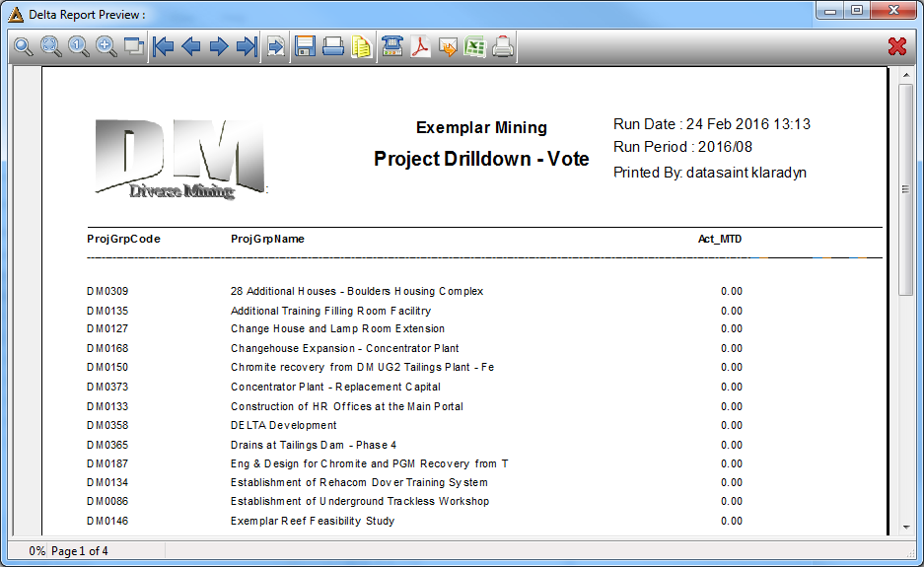Screen dimensions: 924x567
Task: Export report to PDF
Action: coord(420,46)
